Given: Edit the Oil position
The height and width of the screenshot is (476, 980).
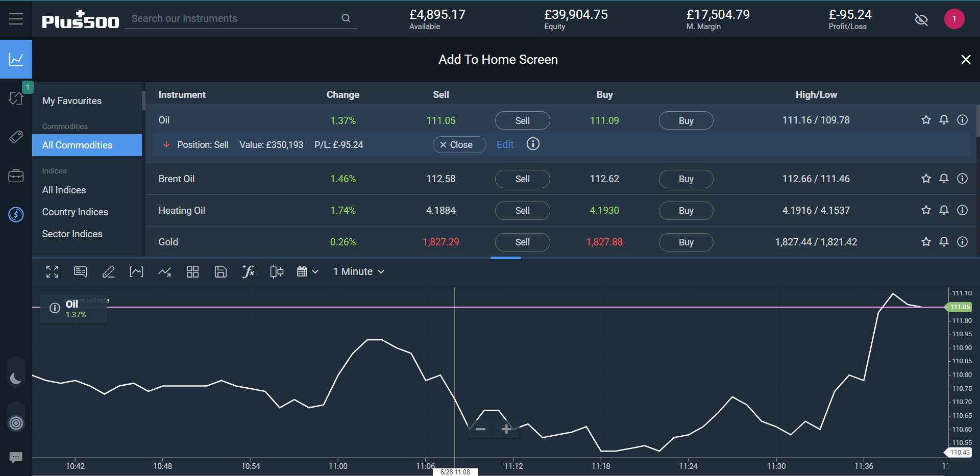Looking at the screenshot, I should (505, 145).
